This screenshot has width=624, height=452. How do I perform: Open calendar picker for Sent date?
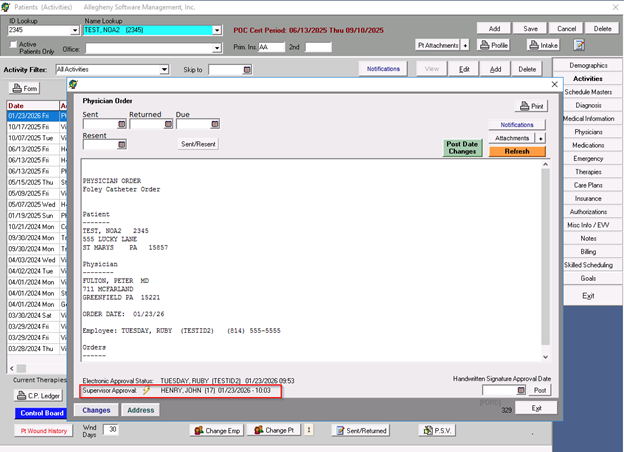[122, 125]
